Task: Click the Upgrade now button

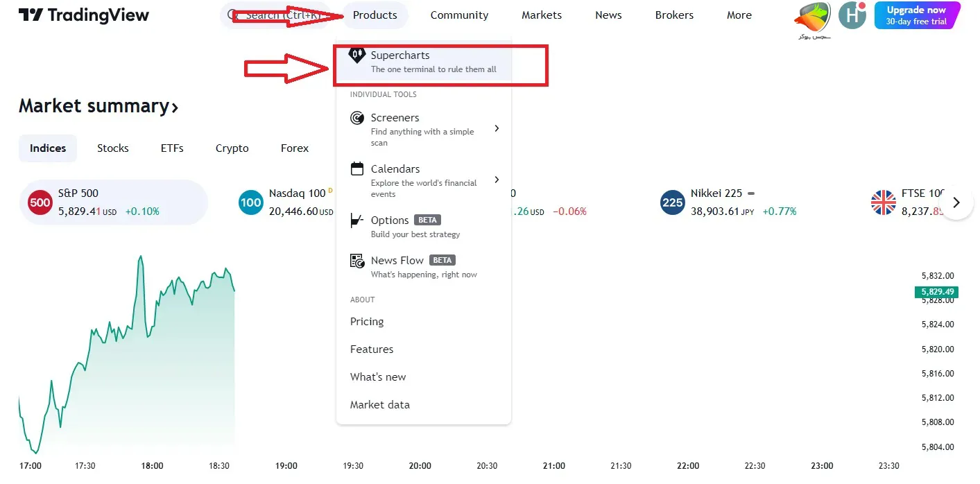Action: (916, 15)
